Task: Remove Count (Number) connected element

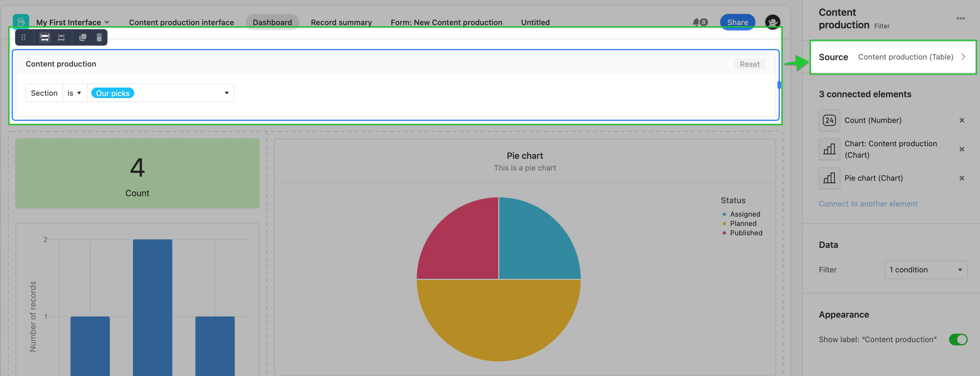Action: tap(962, 120)
